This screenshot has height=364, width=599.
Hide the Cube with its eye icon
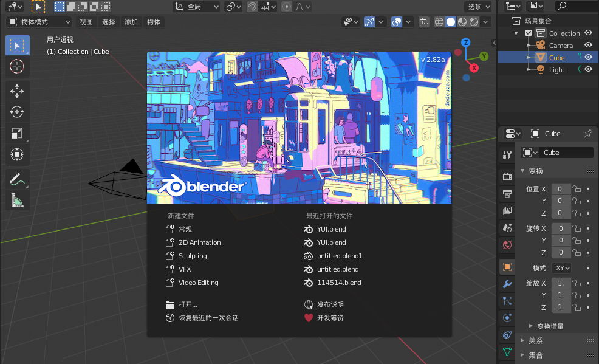[588, 57]
